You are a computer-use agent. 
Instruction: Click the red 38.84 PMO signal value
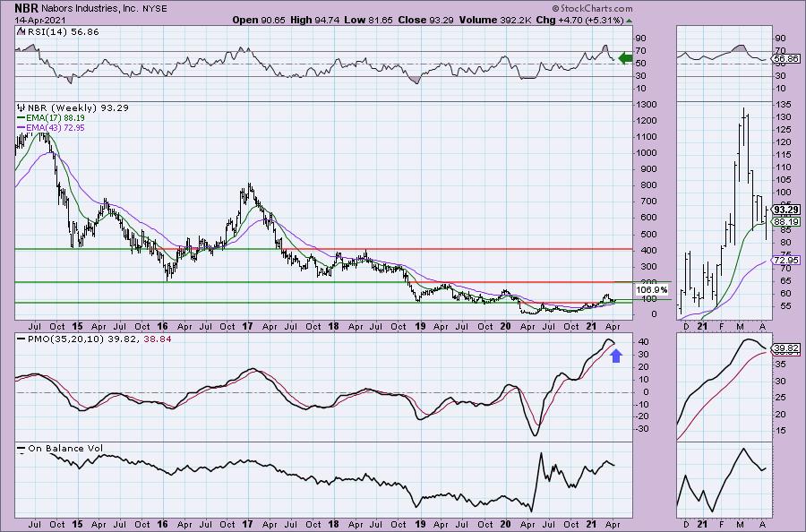click(156, 339)
